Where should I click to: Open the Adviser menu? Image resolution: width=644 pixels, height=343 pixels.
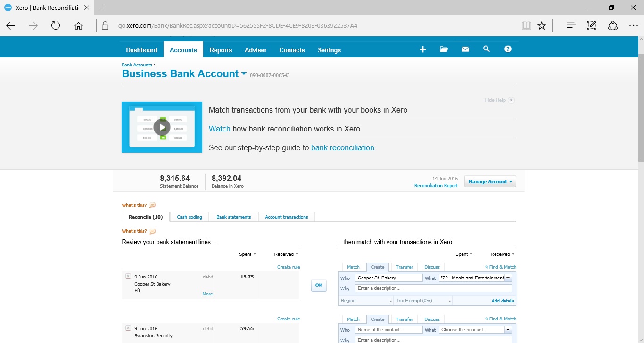(256, 50)
